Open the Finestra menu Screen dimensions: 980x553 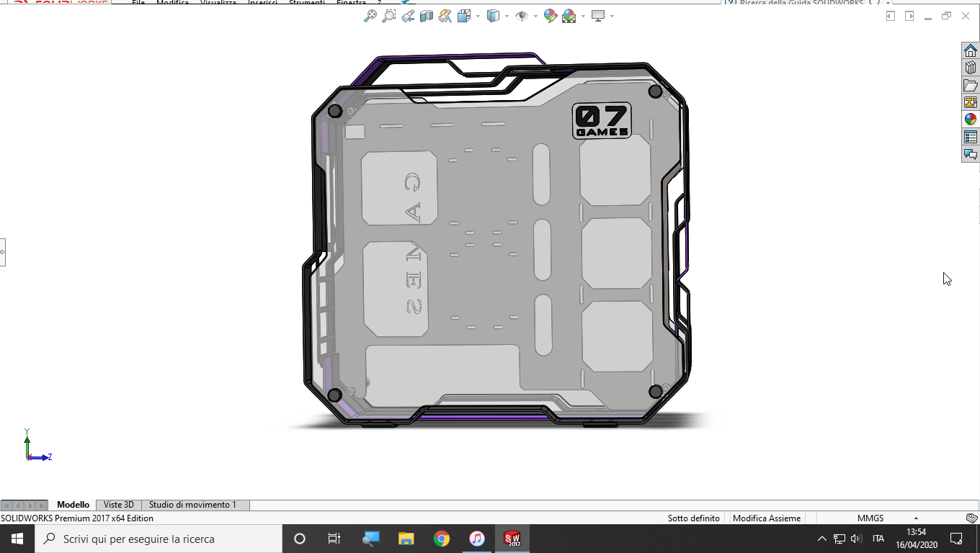[x=351, y=3]
